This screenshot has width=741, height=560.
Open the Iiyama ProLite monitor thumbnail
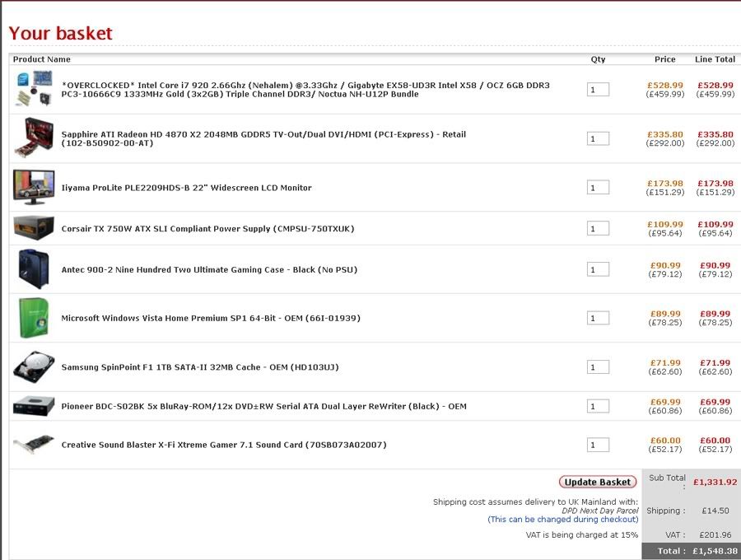(33, 187)
